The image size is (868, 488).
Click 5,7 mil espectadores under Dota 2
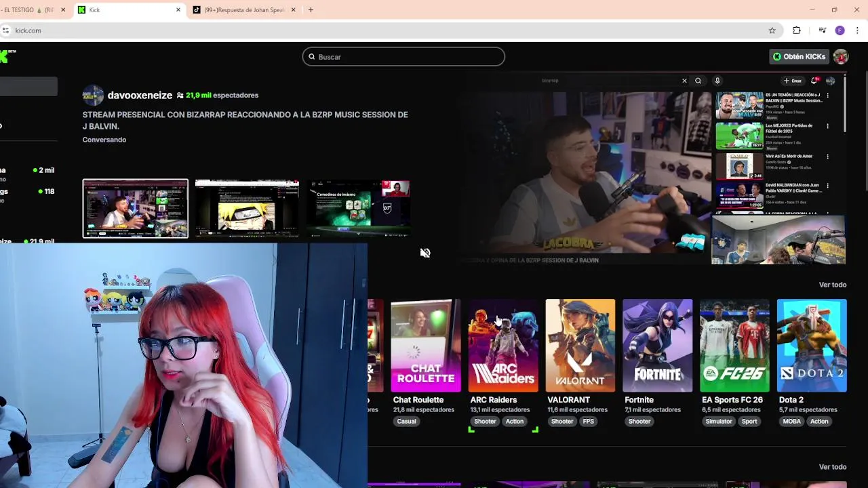coord(808,410)
